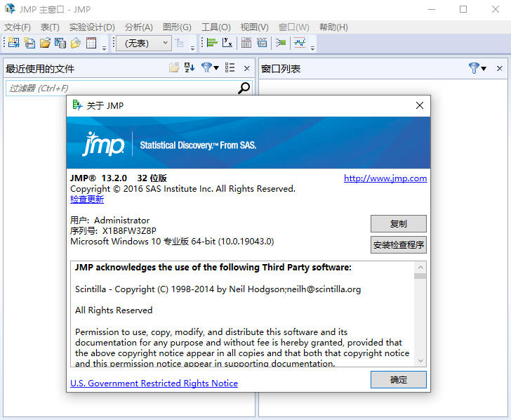Open the 工具(O) menu
Image resolution: width=511 pixels, height=420 pixels.
tap(215, 27)
